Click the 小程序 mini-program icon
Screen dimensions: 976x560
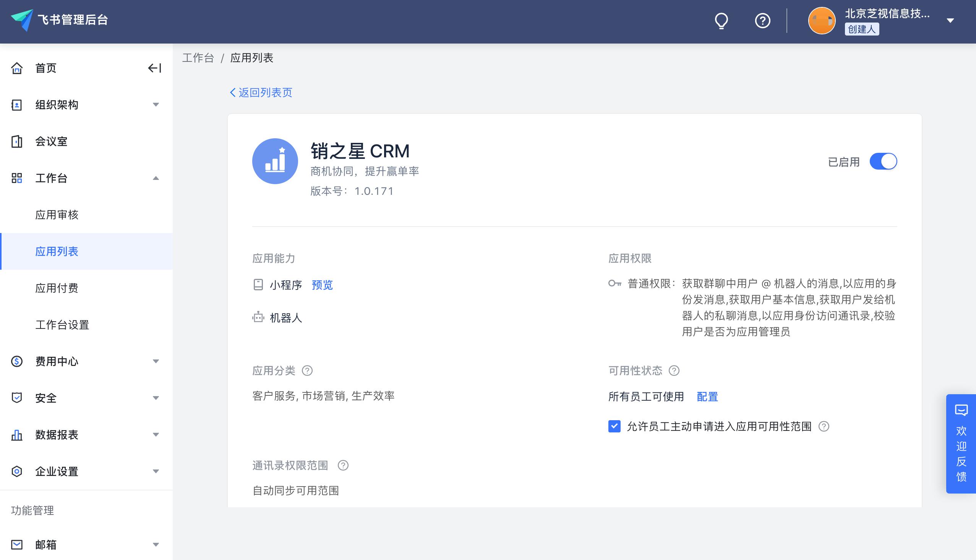click(x=258, y=285)
